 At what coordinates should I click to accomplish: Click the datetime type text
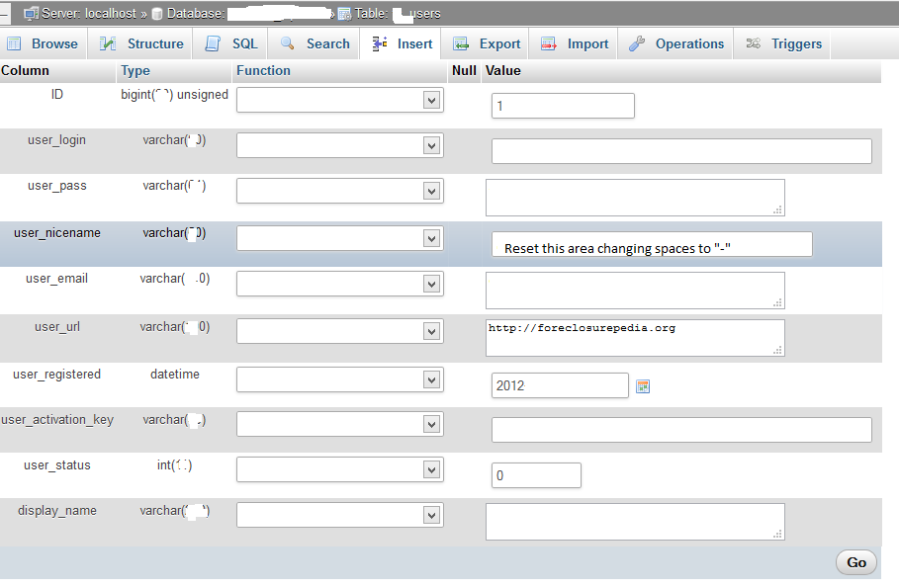point(175,374)
